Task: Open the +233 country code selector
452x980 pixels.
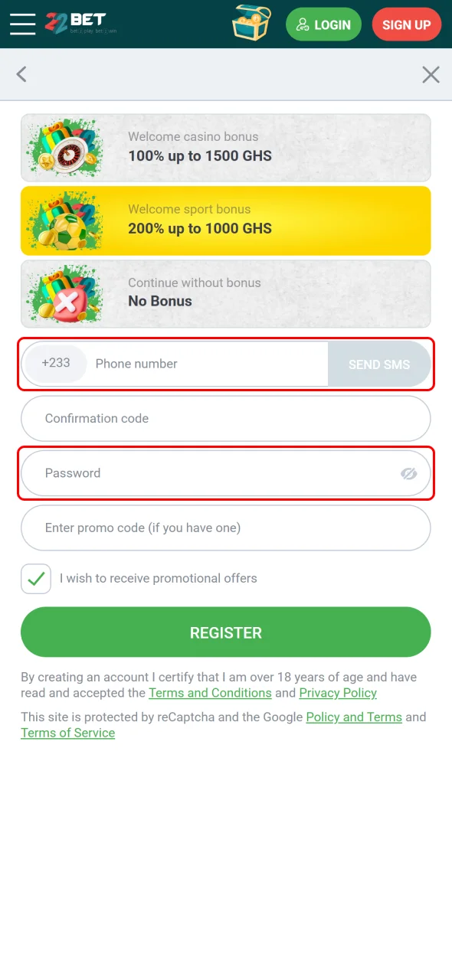Action: pyautogui.click(x=55, y=364)
